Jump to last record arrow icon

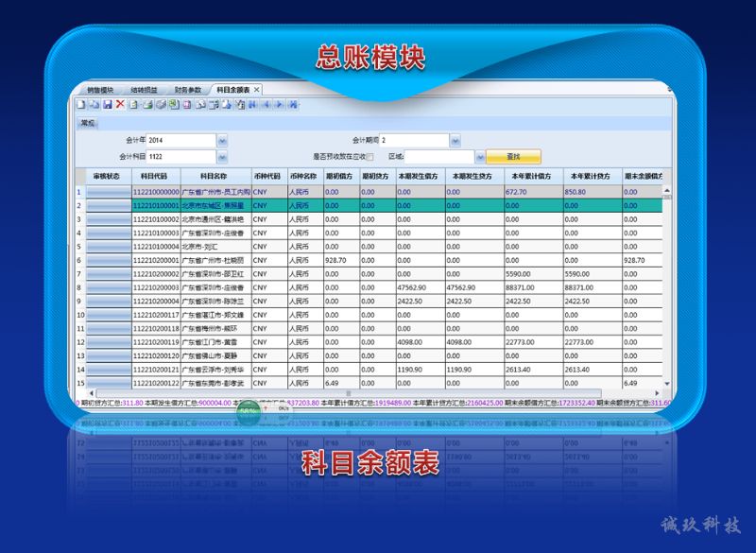[x=293, y=105]
